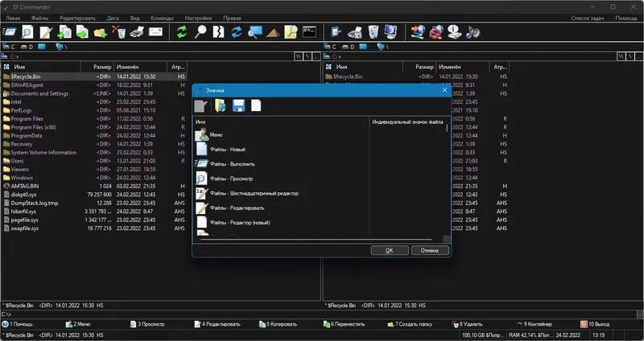Click the gray edit page icon in Значки dialog
The image size is (644, 341).
coord(200,106)
